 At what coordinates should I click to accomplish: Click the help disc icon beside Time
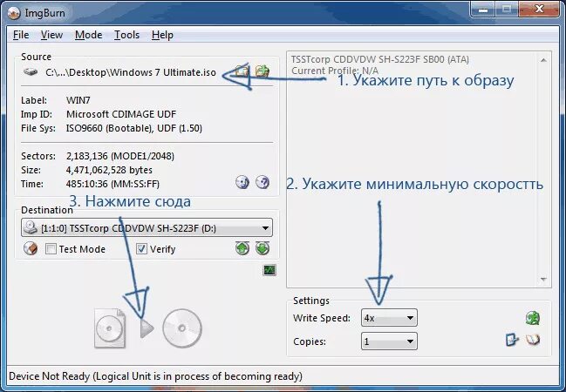263,182
